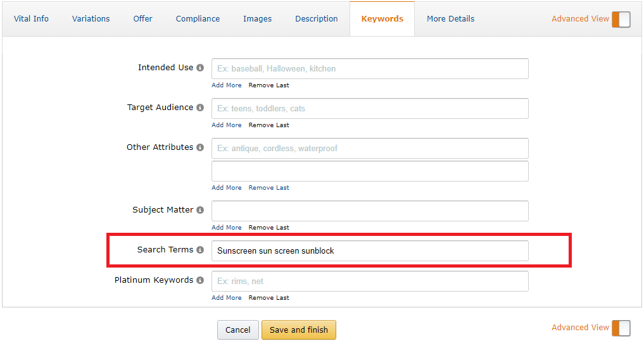The height and width of the screenshot is (346, 644).
Task: Click Add More under Intended Use
Action: pyautogui.click(x=226, y=85)
